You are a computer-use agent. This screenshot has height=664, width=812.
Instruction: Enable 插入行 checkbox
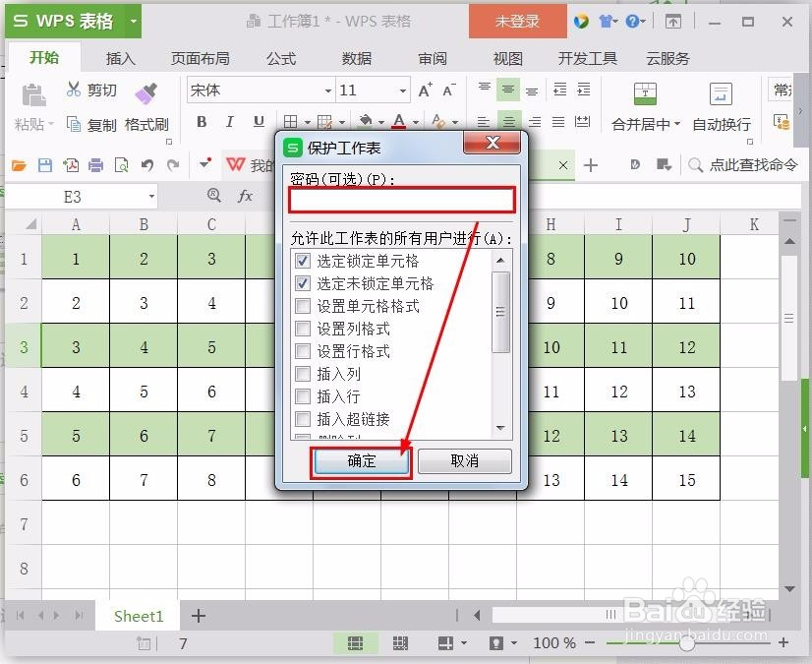pyautogui.click(x=303, y=396)
